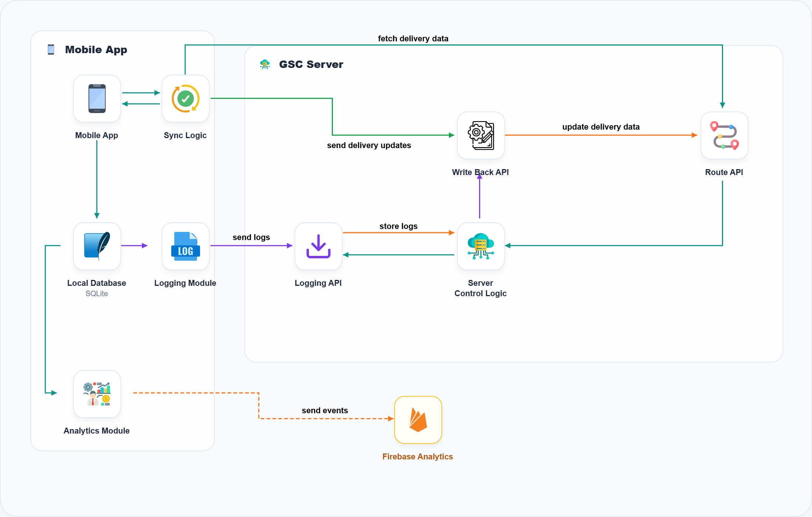Click the Firebase Analytics label text

tap(417, 456)
